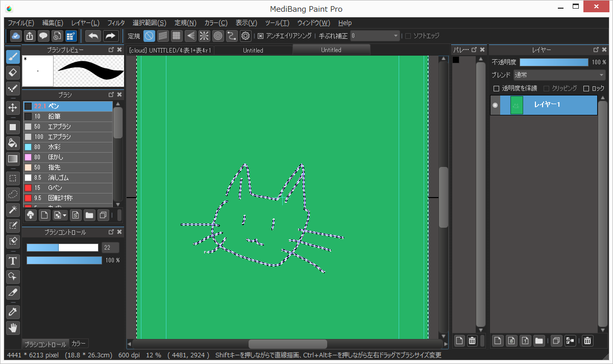Open the 手ぶれ補正 dropdown

(375, 36)
